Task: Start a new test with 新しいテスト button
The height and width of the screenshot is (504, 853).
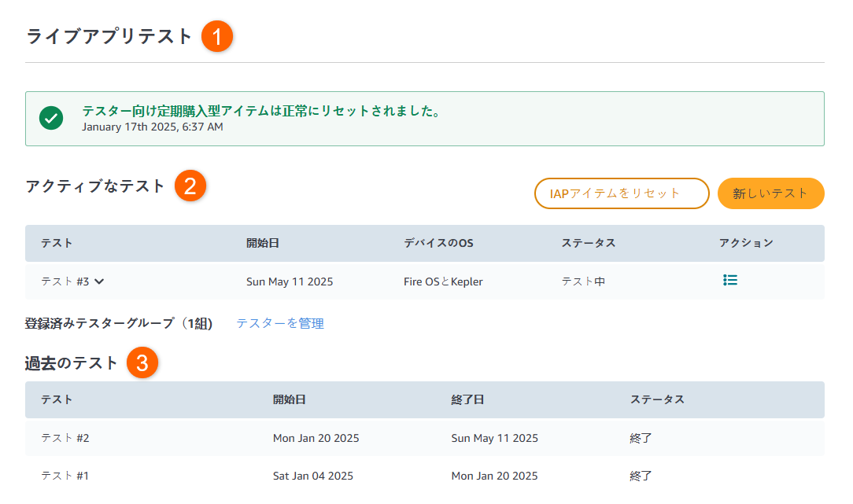Action: point(770,193)
